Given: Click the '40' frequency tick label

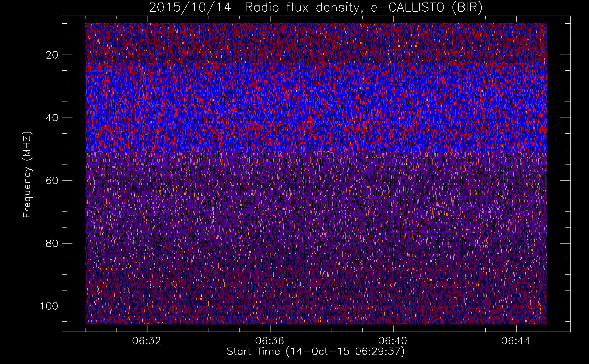Looking at the screenshot, I should point(52,118).
